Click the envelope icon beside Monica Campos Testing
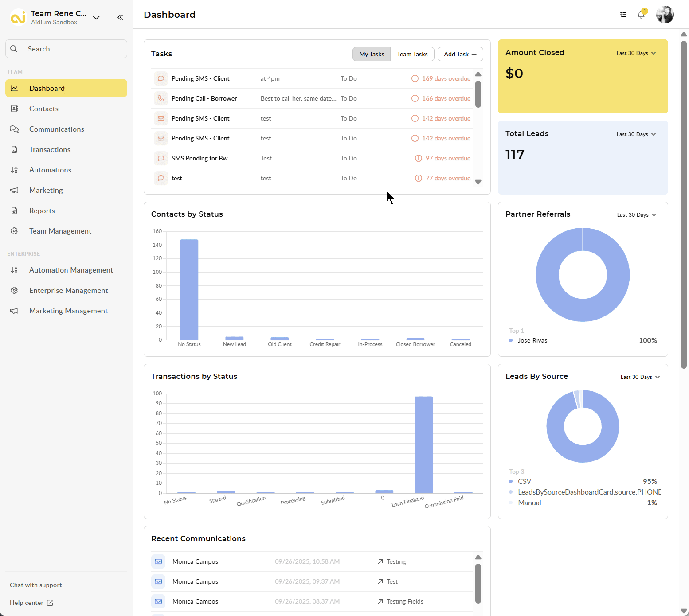 point(158,561)
